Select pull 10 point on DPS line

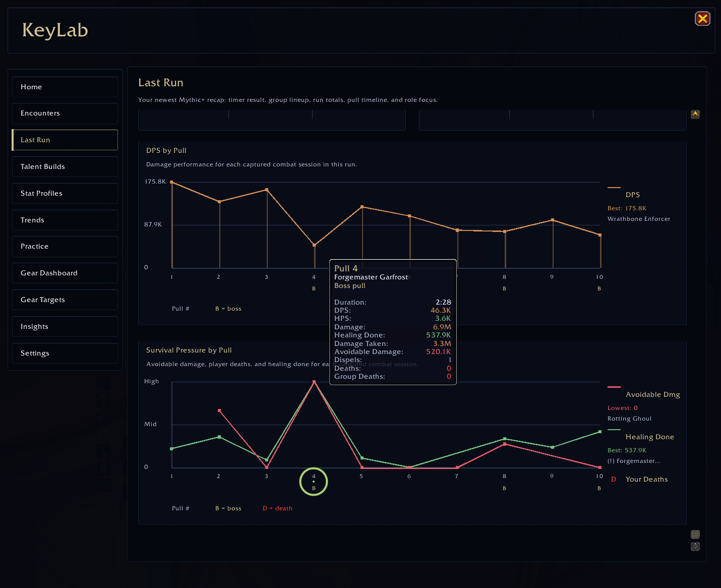pos(600,235)
